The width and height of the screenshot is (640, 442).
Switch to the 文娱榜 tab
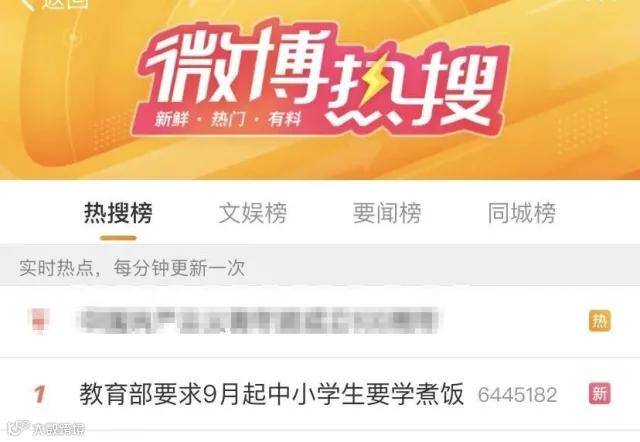click(x=253, y=213)
